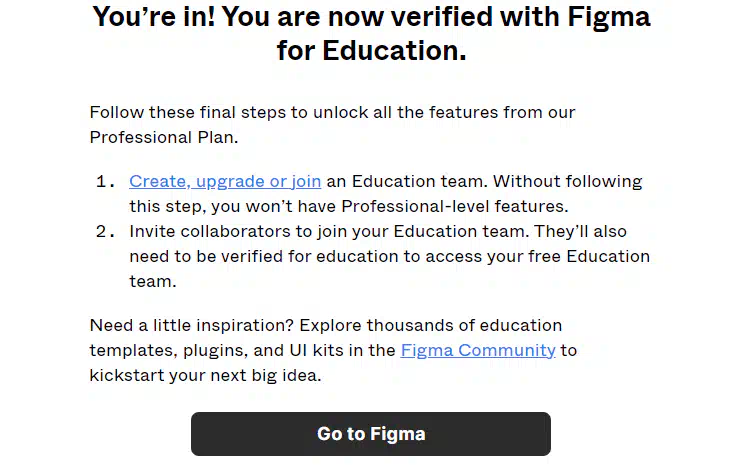
Task: Click the 'this step, you won't have' line
Action: click(232, 206)
